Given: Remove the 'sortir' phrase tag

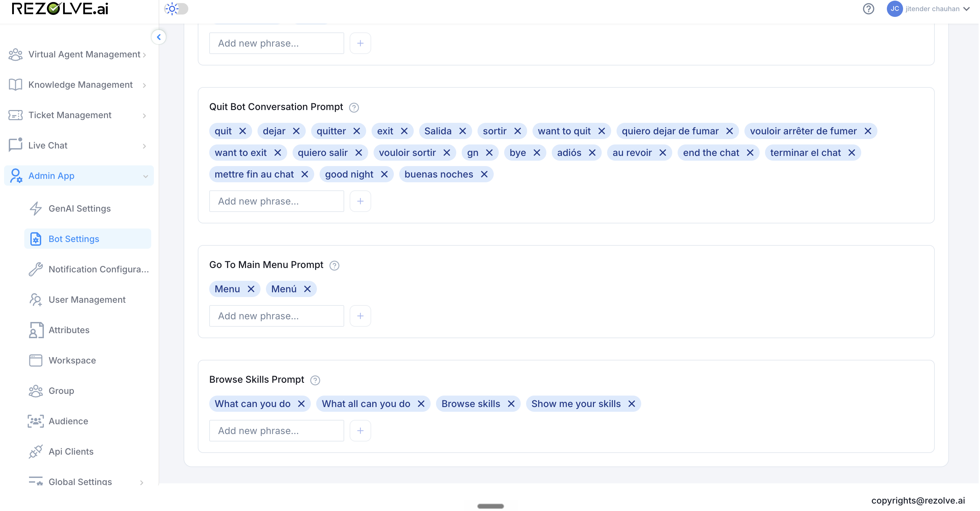Looking at the screenshot, I should [x=517, y=131].
